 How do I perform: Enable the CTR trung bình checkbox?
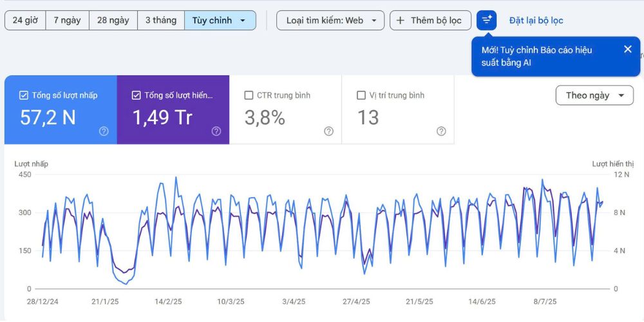click(249, 95)
